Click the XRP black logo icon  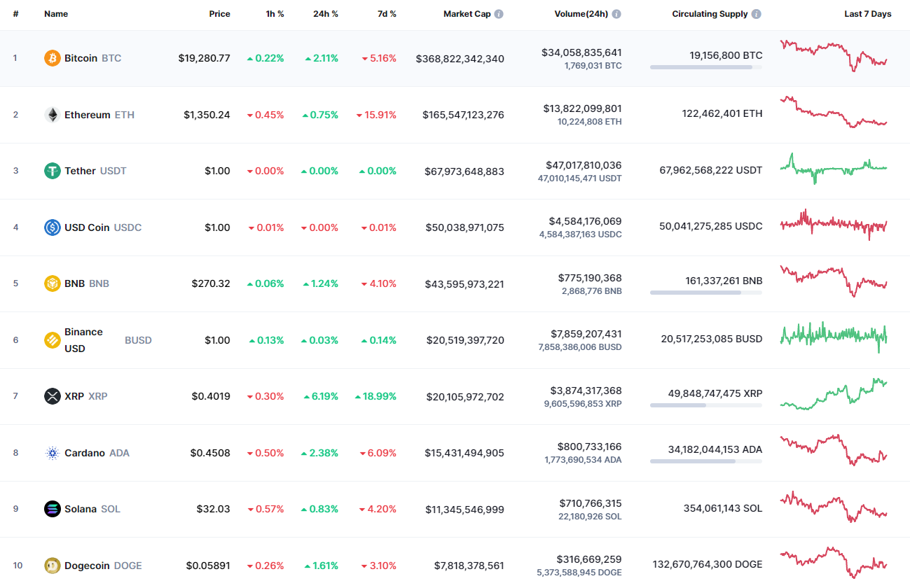pyautogui.click(x=52, y=396)
